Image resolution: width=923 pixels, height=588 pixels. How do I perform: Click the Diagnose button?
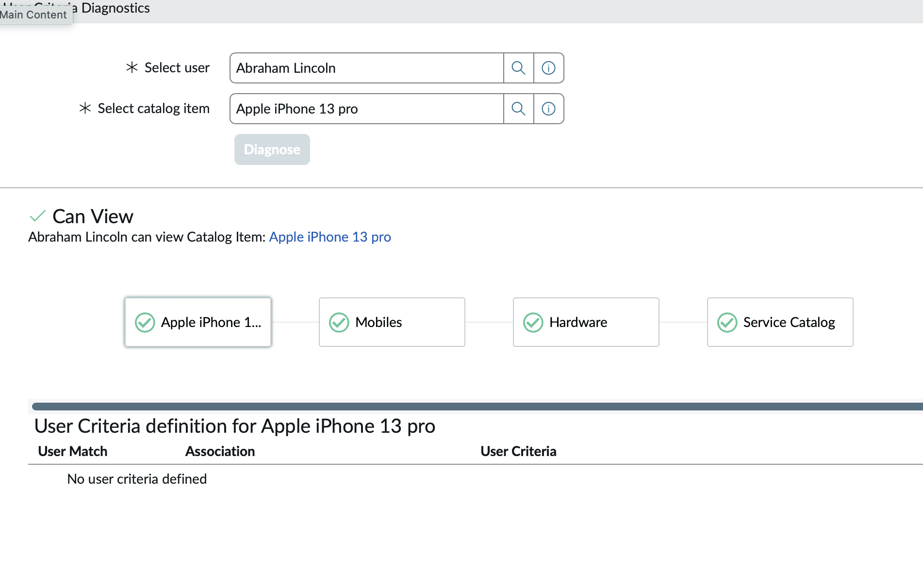[272, 149]
